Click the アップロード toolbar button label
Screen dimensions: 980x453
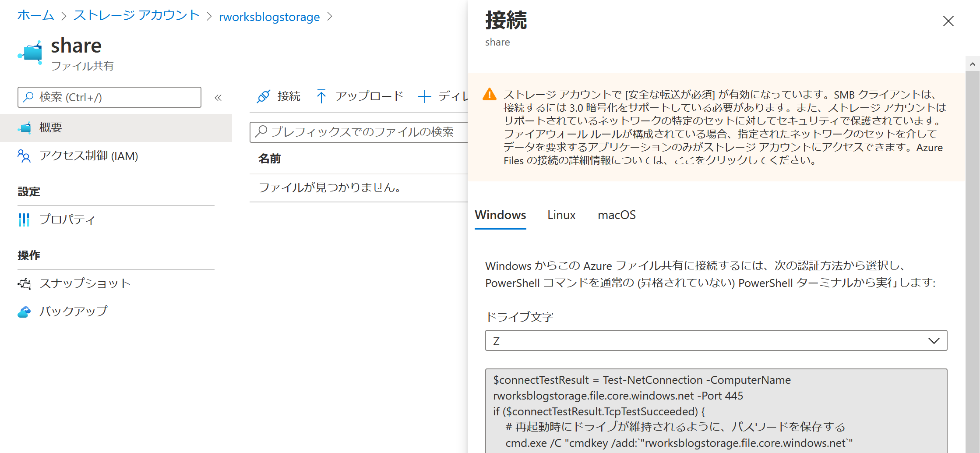point(369,96)
